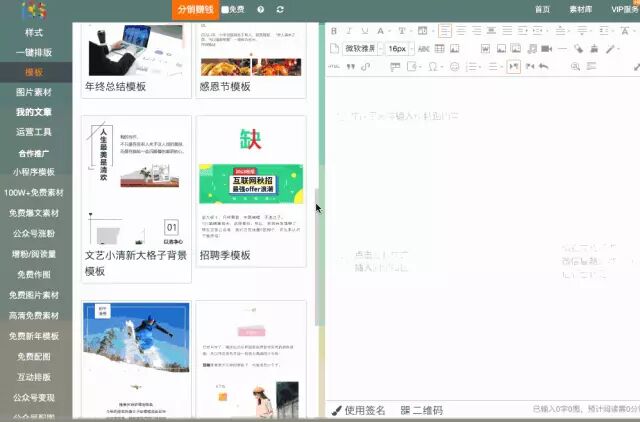Open the 一键排版 sidebar section
Image resolution: width=640 pixels, height=422 pixels.
tap(34, 52)
